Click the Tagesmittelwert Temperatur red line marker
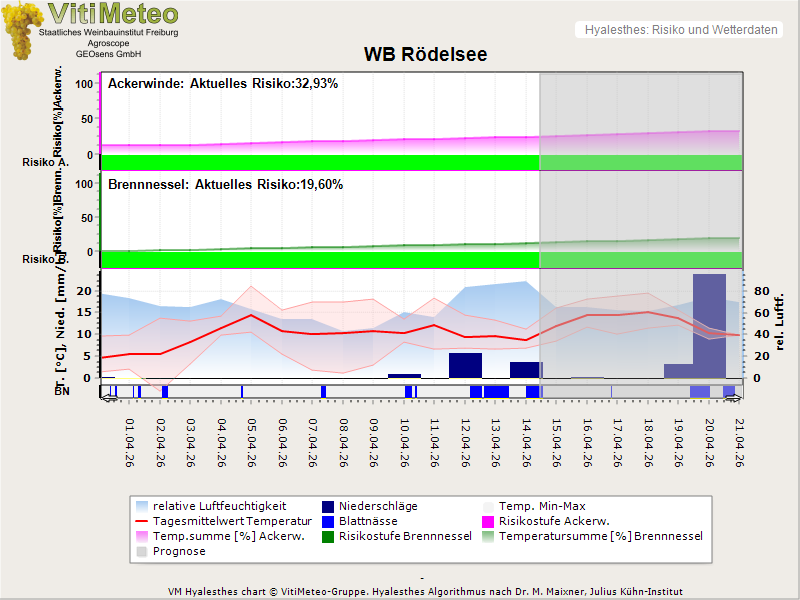This screenshot has height=600, width=800. tap(143, 521)
